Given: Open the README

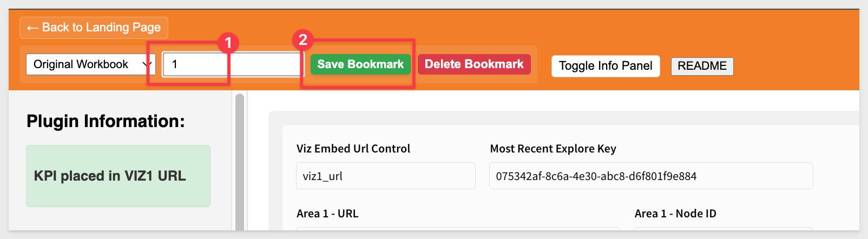Looking at the screenshot, I should coord(702,66).
